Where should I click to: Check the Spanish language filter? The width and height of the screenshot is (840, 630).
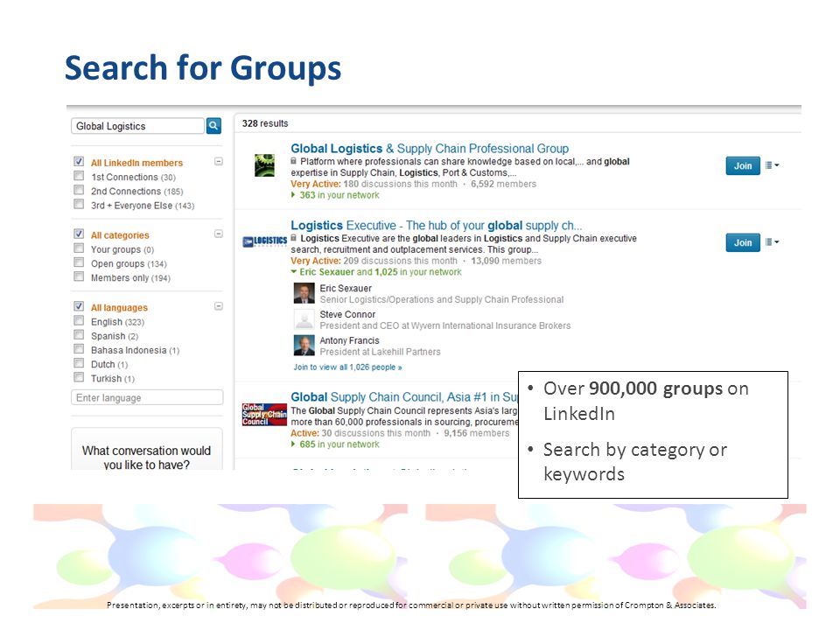coord(79,335)
